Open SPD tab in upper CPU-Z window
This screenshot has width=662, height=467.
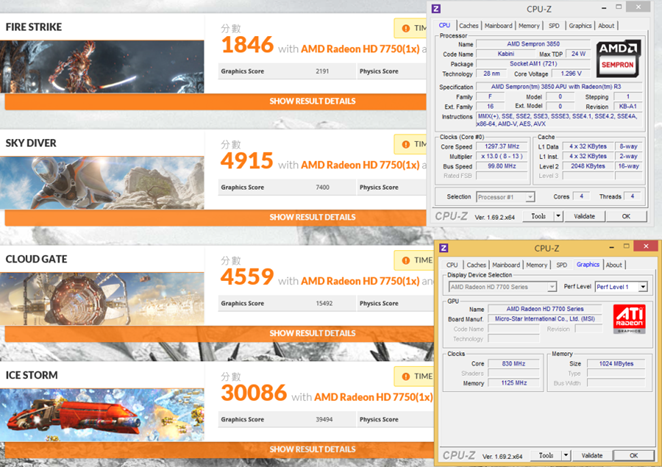click(554, 26)
